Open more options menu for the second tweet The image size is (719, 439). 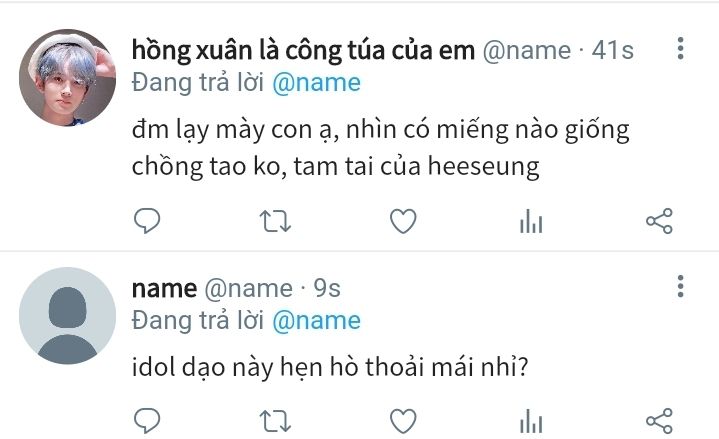click(x=680, y=286)
